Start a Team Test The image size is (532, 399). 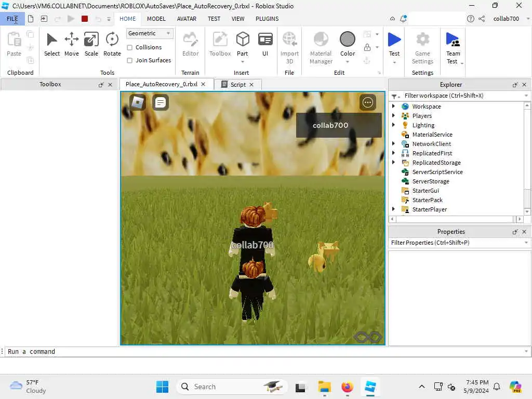click(453, 48)
